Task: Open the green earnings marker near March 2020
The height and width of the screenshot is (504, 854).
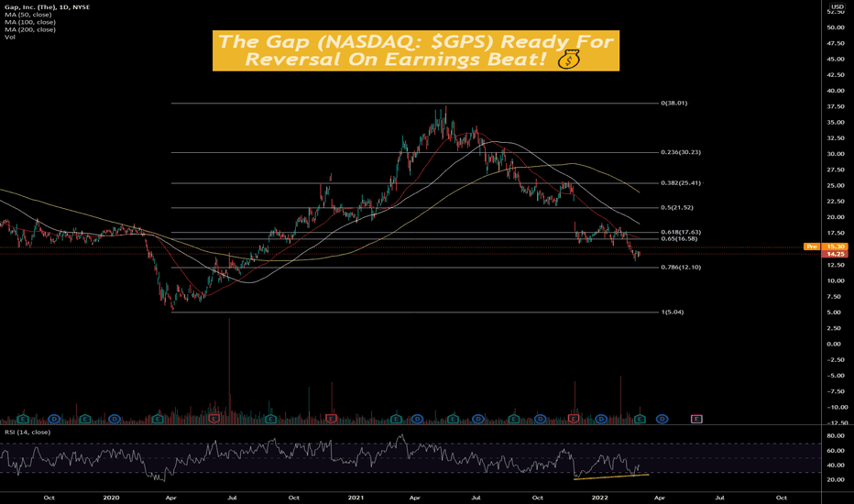Action: (x=159, y=419)
